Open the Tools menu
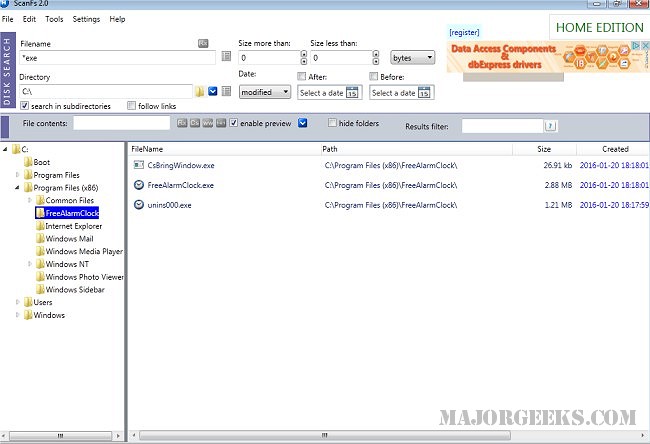The image size is (650, 444). 54,19
